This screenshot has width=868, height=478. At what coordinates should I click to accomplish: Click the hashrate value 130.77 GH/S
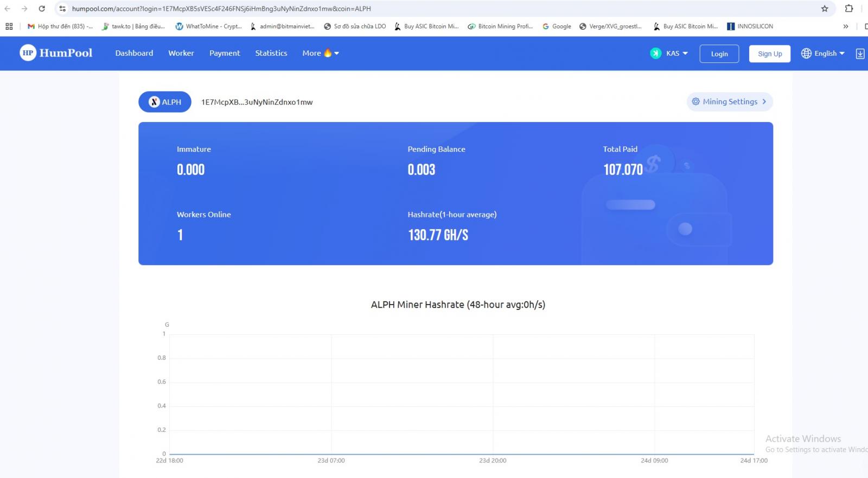point(438,235)
